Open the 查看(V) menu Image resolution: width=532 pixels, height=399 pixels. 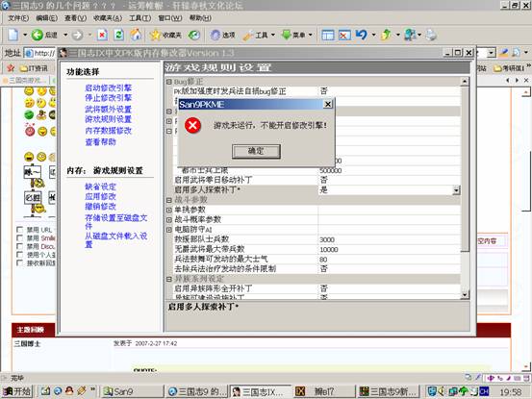click(x=75, y=18)
